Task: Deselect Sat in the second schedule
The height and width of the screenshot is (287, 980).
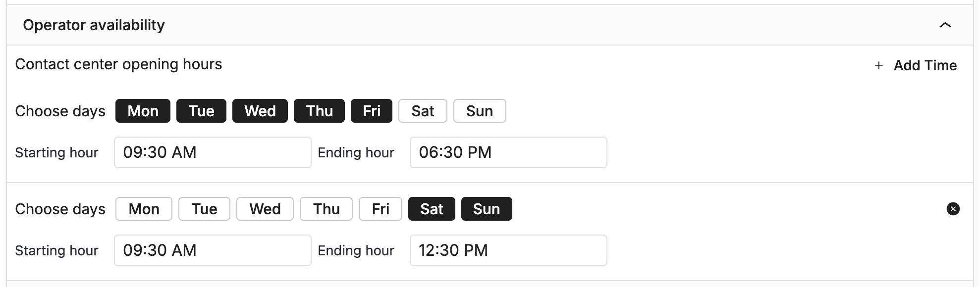Action: (x=431, y=209)
